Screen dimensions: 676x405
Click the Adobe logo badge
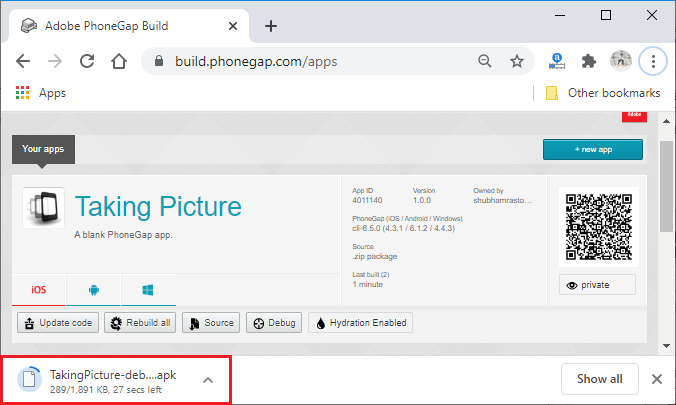tap(634, 116)
